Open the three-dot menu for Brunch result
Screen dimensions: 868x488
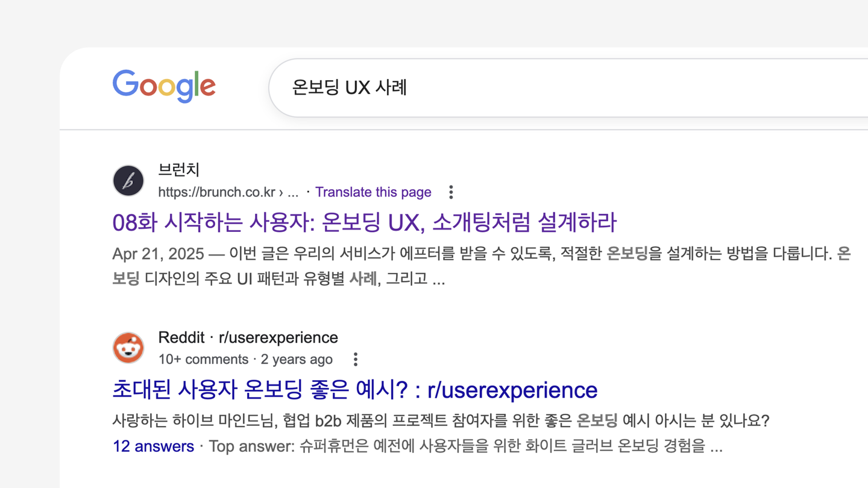pyautogui.click(x=451, y=192)
